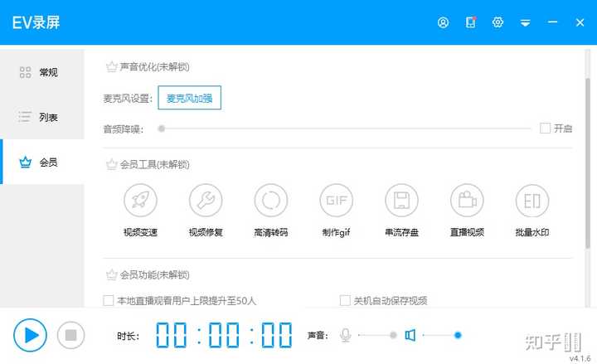This screenshot has width=597, height=364.
Task: Click the 麦克风加强 button
Action: pyautogui.click(x=189, y=98)
